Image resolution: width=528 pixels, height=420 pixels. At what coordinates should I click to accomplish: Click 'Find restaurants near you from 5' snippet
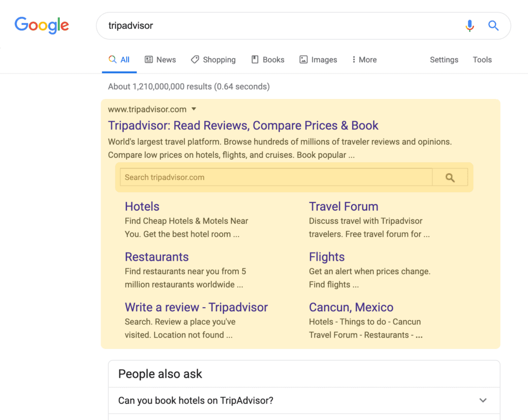point(186,272)
